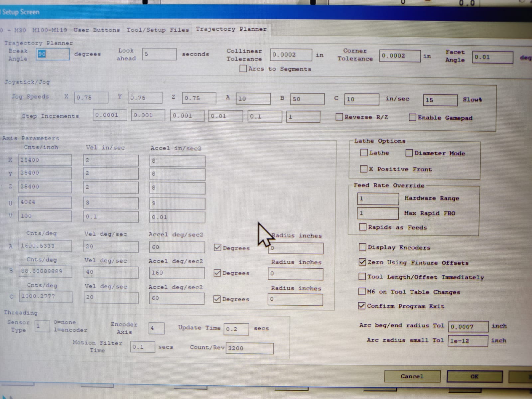Select the Look ahead seconds field

pos(159,54)
